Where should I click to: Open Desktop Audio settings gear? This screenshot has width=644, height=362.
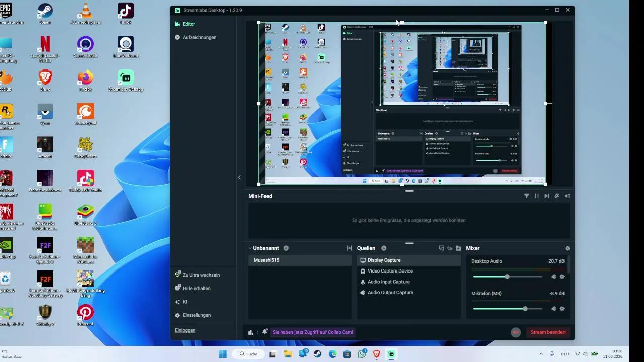pos(562,277)
